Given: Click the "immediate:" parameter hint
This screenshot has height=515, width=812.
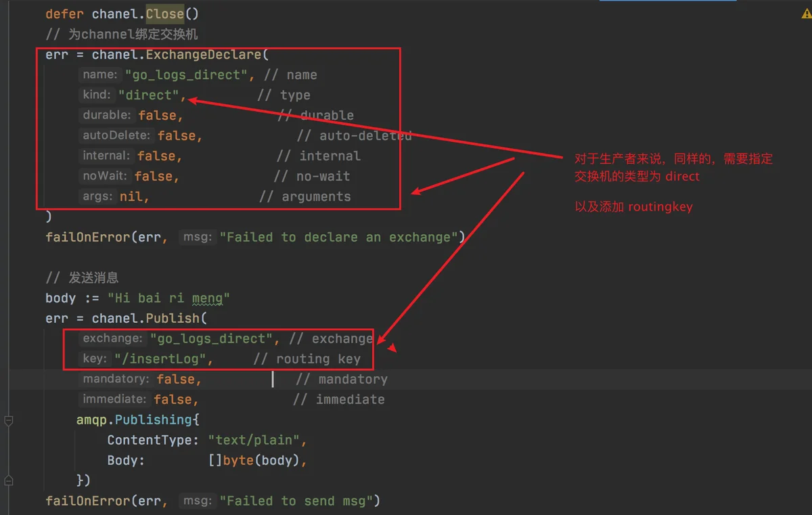Looking at the screenshot, I should point(114,400).
